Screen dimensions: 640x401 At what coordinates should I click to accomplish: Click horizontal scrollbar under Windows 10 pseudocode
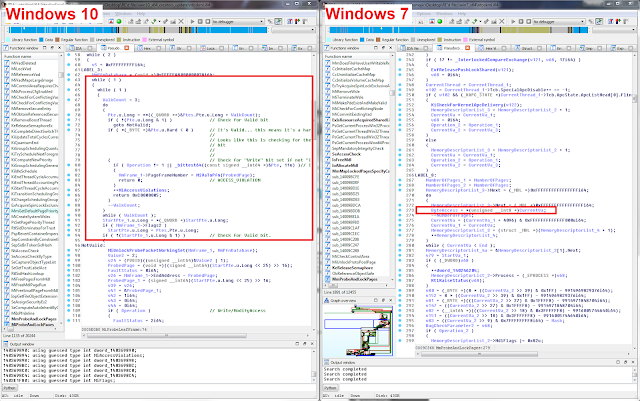tap(167, 335)
